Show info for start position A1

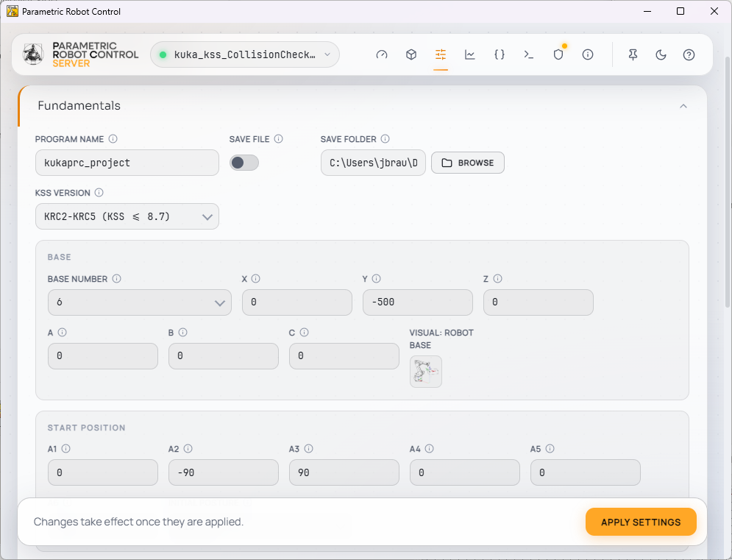click(x=65, y=448)
